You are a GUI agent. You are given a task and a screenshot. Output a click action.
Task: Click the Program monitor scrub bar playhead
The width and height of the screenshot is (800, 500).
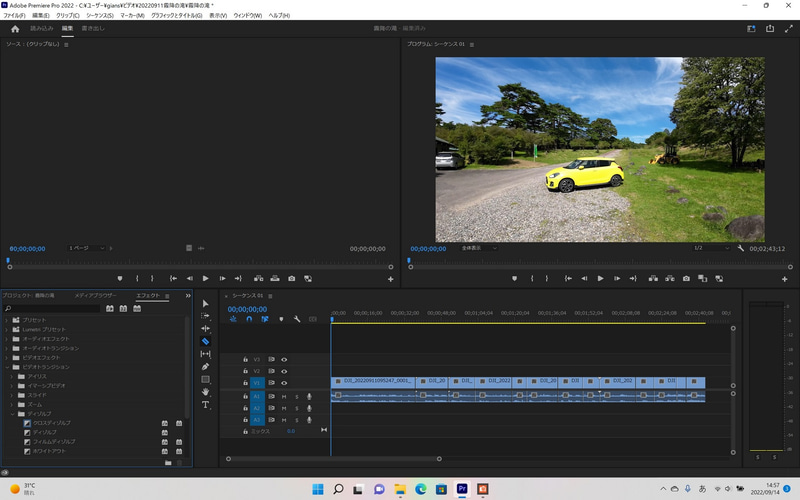click(x=408, y=260)
